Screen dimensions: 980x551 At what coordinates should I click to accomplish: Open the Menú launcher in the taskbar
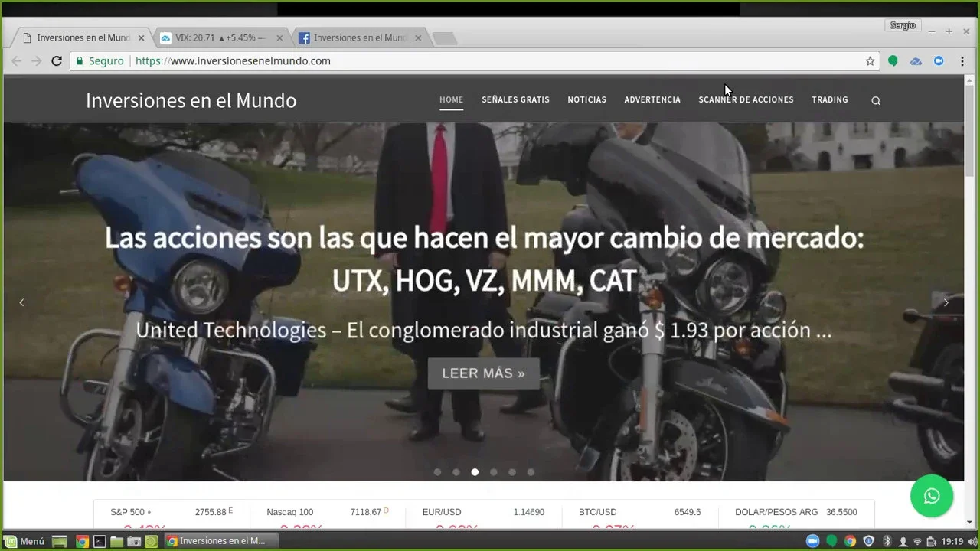[x=24, y=541]
